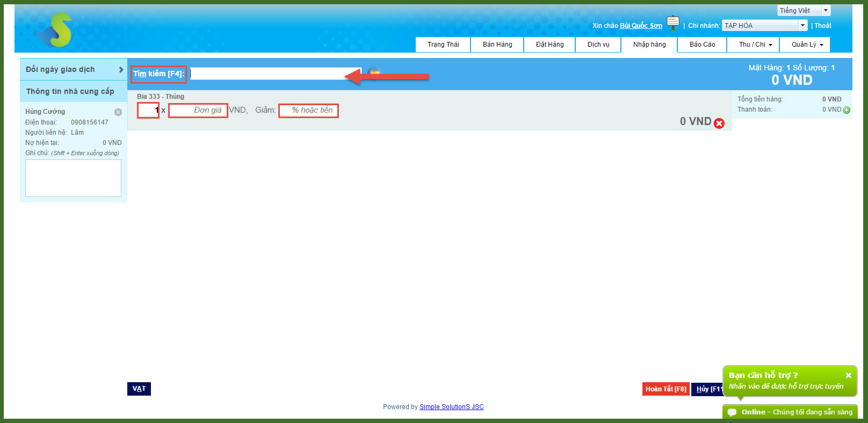Image resolution: width=868 pixels, height=423 pixels.
Task: Remove supplier Hùng Cường with gray X
Action: coord(118,112)
